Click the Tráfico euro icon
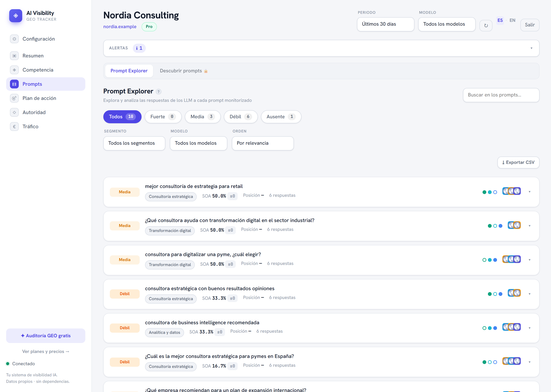551x392 pixels. click(x=14, y=127)
